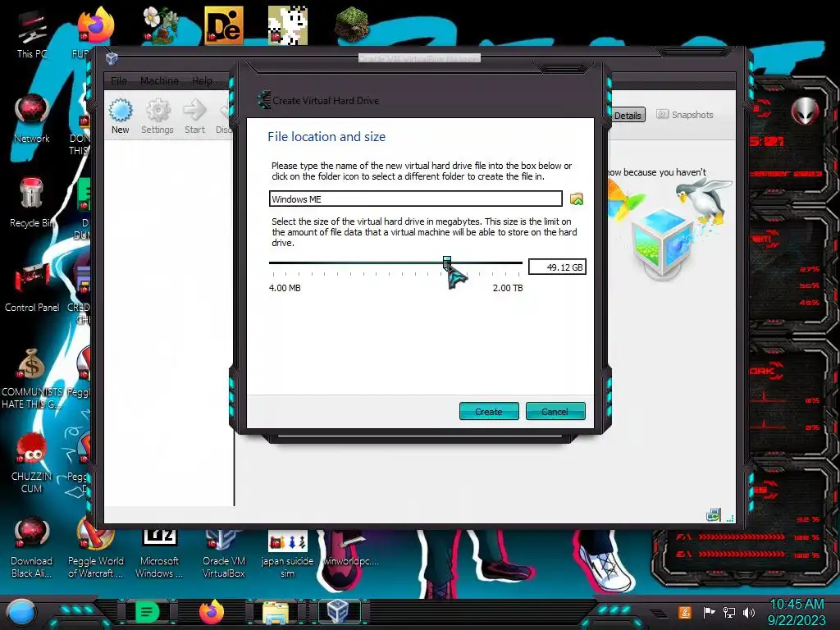Select the flower plant desktop icon
Image resolution: width=840 pixels, height=630 pixels.
click(x=160, y=25)
